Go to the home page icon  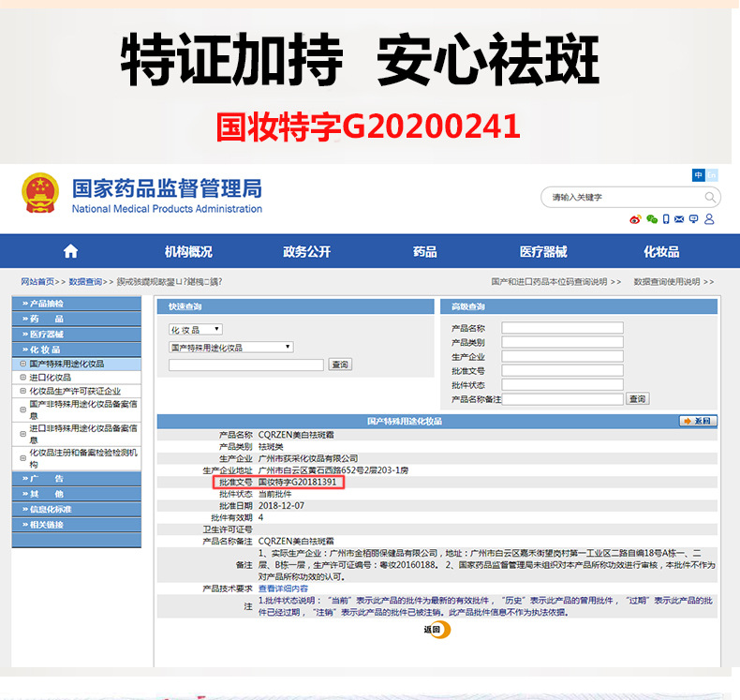click(x=71, y=250)
